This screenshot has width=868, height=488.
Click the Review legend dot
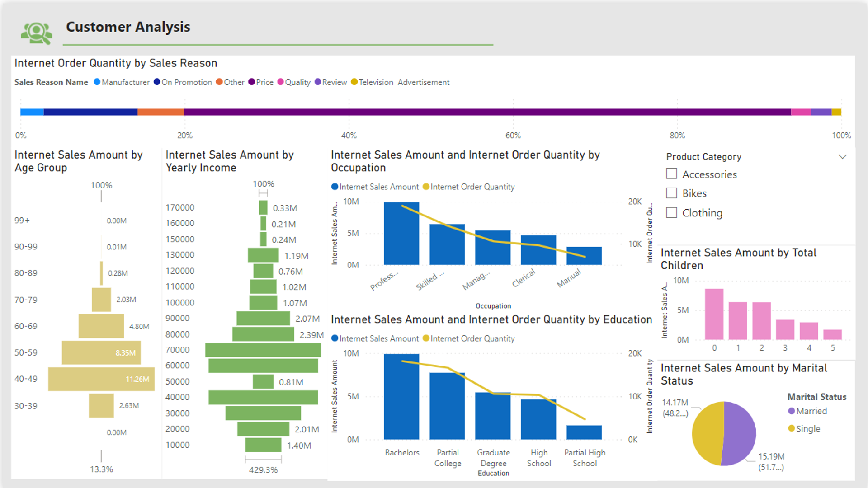click(x=317, y=82)
